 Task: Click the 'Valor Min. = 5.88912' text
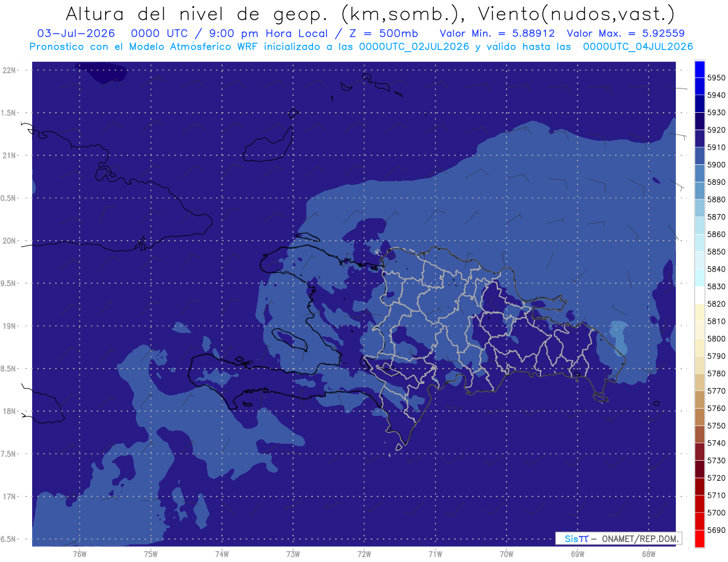497,33
